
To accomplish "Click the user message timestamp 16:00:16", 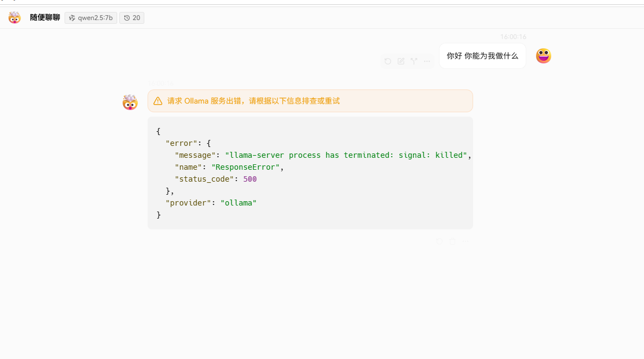I will point(513,37).
